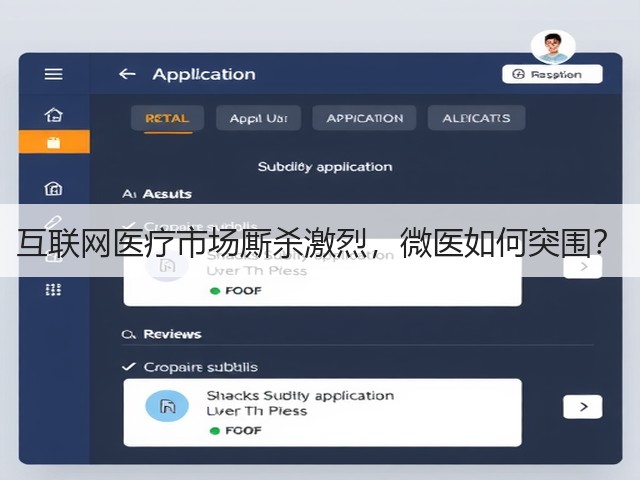Click the Resption button
The image size is (640, 480).
[552, 74]
